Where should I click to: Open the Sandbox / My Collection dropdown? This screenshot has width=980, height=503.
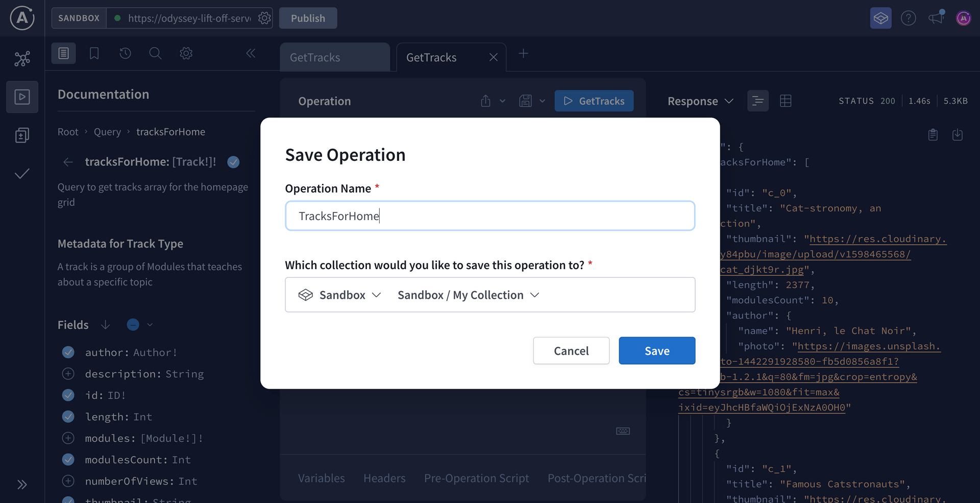467,295
